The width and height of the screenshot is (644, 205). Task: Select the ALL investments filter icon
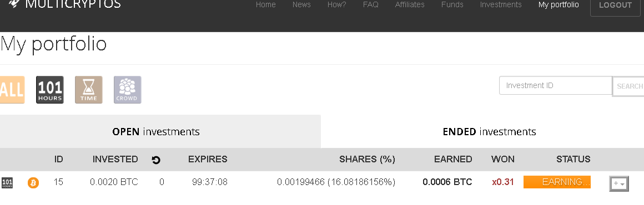[x=12, y=90]
